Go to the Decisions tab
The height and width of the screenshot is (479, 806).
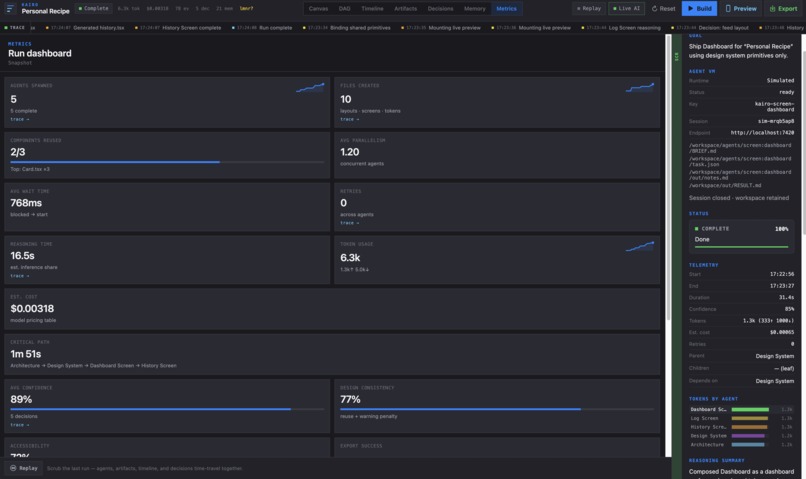[441, 8]
